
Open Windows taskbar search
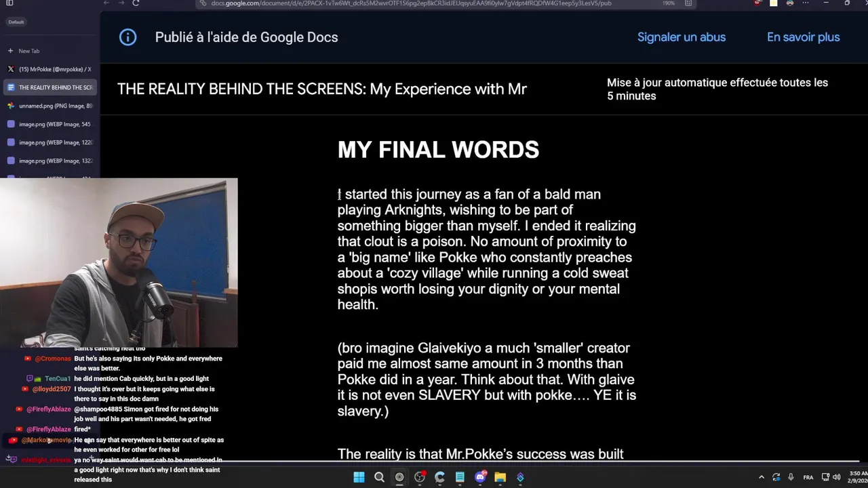[379, 477]
